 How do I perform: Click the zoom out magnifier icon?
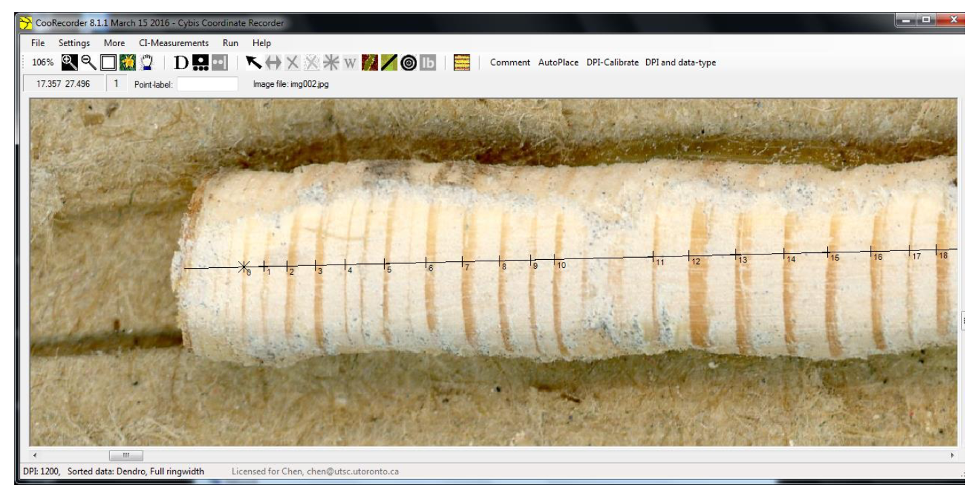(90, 62)
